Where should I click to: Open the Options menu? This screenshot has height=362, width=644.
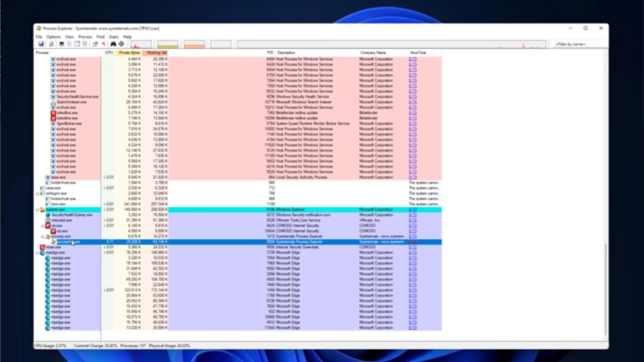[x=54, y=37]
